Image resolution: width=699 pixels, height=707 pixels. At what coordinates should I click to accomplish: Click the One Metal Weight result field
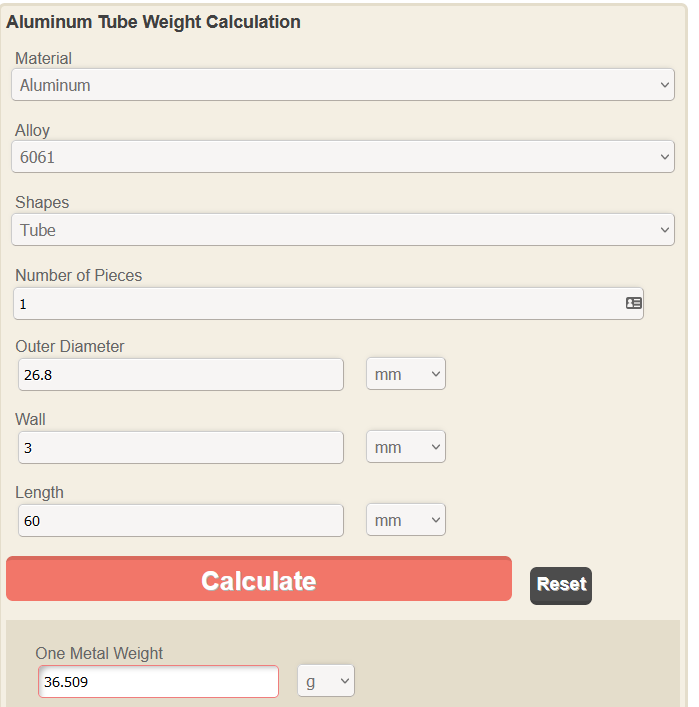coord(159,682)
